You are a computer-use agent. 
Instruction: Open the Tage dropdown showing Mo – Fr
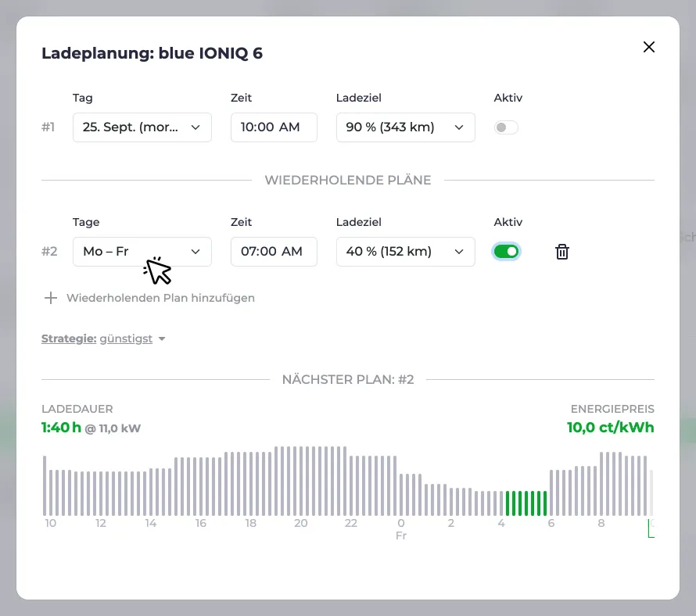click(x=142, y=252)
